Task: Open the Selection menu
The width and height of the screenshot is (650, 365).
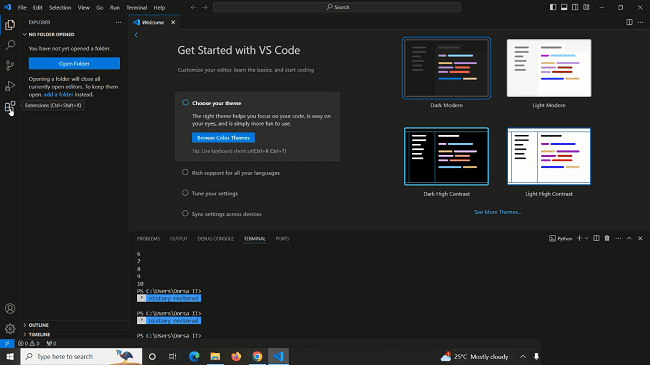Action: [x=60, y=7]
